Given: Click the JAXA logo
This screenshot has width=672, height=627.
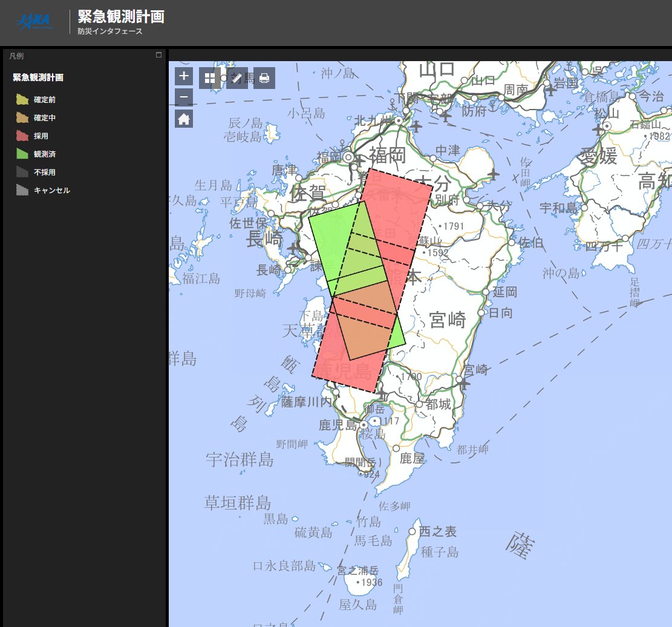Looking at the screenshot, I should pyautogui.click(x=35, y=21).
